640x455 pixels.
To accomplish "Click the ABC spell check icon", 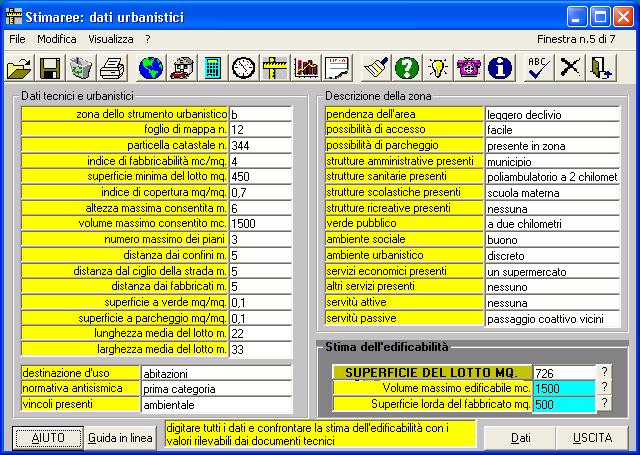I will point(539,68).
